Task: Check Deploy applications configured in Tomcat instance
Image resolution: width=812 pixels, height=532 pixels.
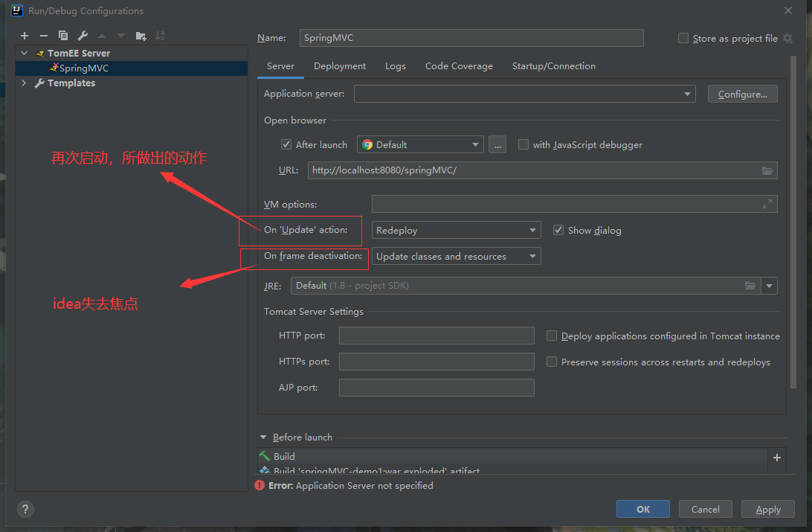Action: tap(552, 336)
